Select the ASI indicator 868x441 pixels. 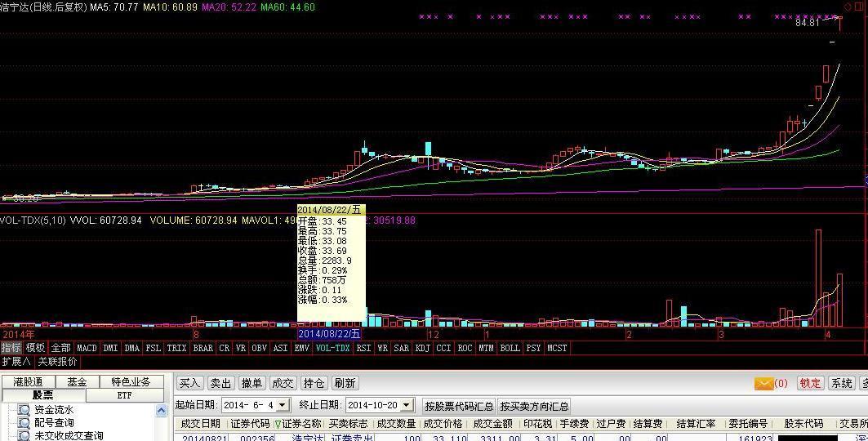coord(281,348)
